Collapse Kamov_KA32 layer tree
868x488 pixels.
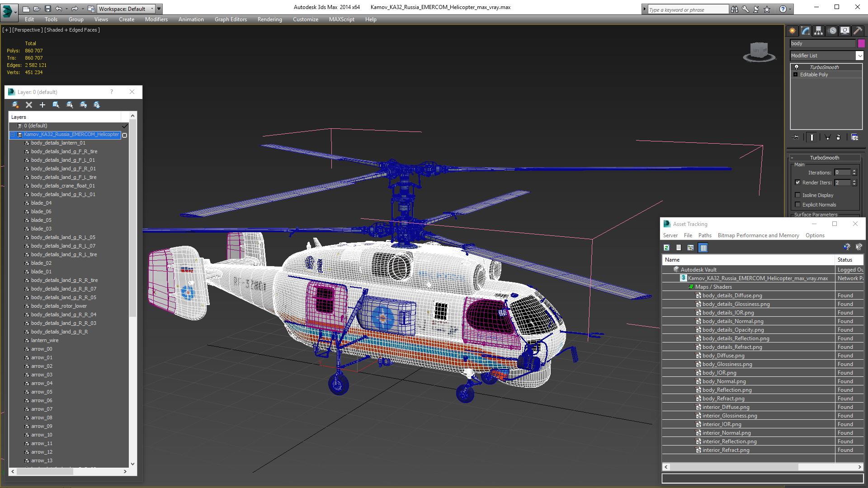(x=13, y=135)
